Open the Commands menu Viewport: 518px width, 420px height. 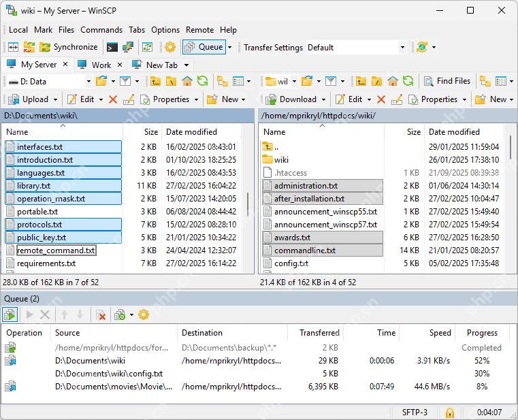[101, 30]
